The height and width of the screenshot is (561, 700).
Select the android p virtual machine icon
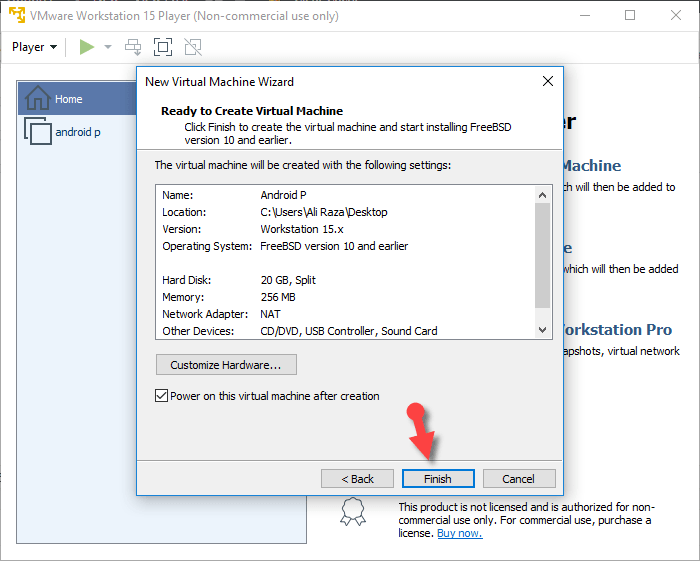(38, 132)
